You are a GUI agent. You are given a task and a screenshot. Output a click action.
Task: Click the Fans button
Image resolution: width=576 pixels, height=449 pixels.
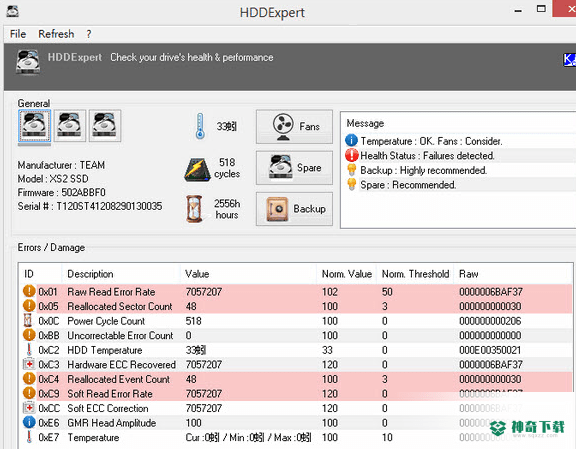point(294,127)
